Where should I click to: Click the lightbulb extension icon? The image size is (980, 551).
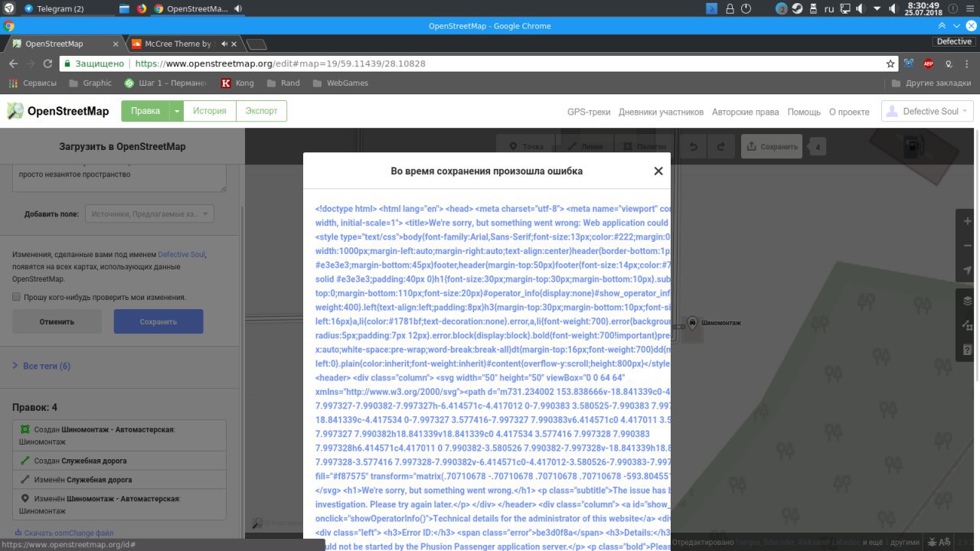(x=949, y=64)
